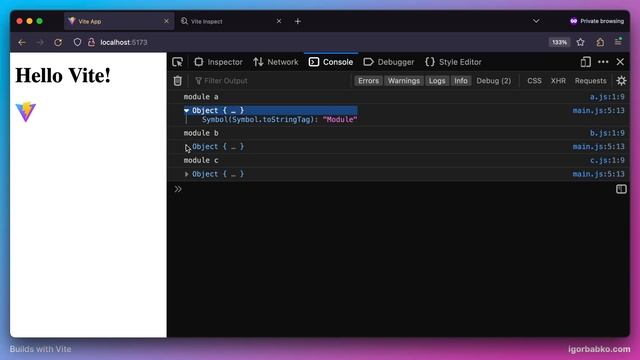Close the developer tools panel
640x360 pixels.
620,62
